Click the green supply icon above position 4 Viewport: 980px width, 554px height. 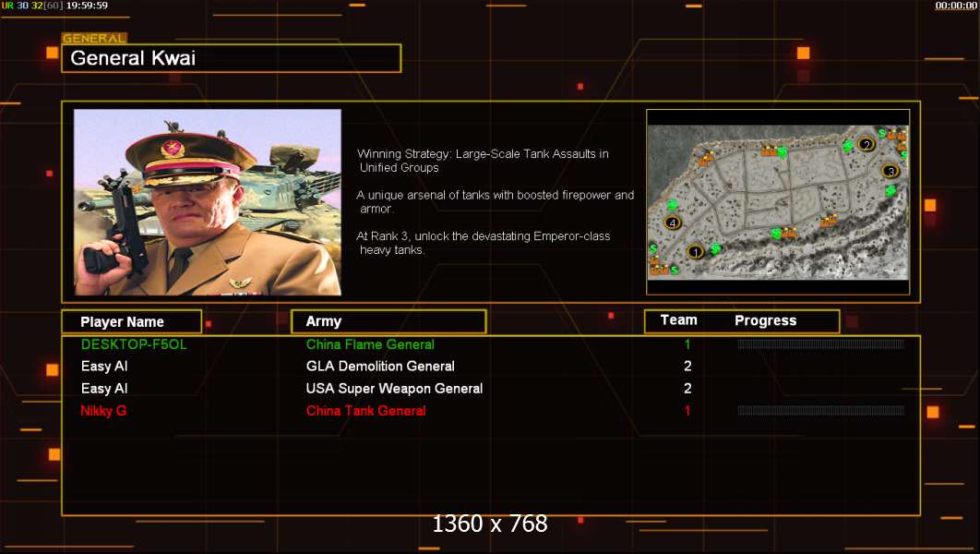tap(672, 205)
